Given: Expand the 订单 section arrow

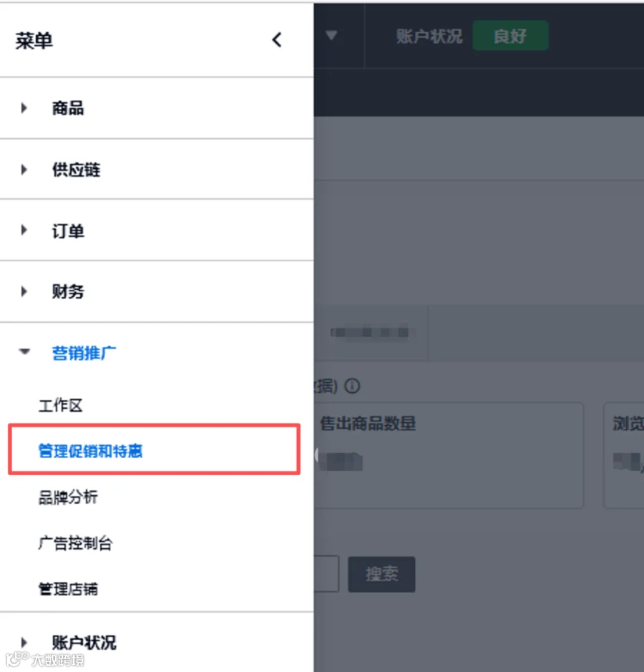Looking at the screenshot, I should coord(24,230).
